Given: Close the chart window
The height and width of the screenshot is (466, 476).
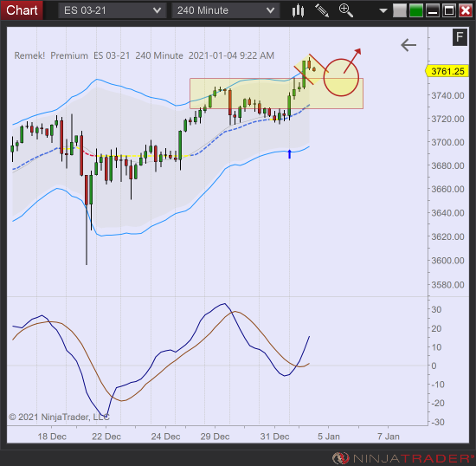Looking at the screenshot, I should [x=466, y=10].
